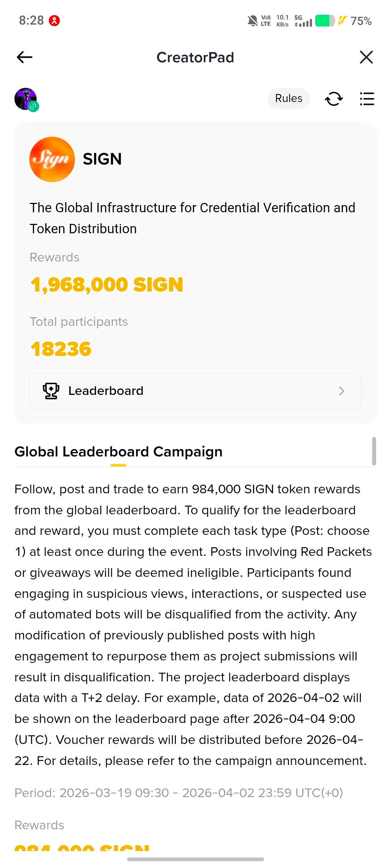Tap the SIGN project title

point(102,159)
